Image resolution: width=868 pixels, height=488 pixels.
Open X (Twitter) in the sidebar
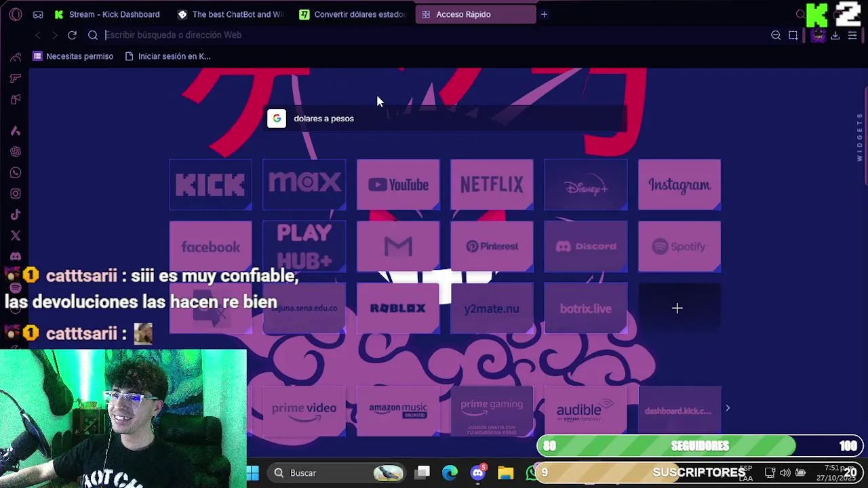[16, 236]
